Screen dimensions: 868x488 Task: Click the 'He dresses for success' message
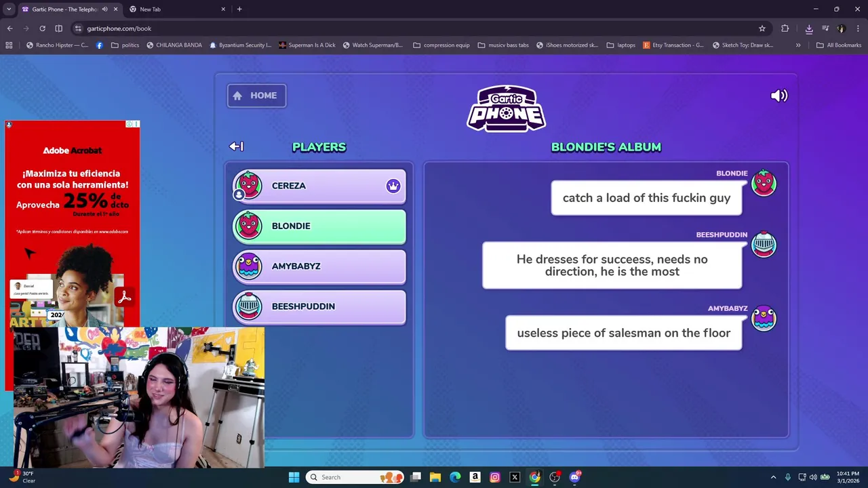coord(612,266)
